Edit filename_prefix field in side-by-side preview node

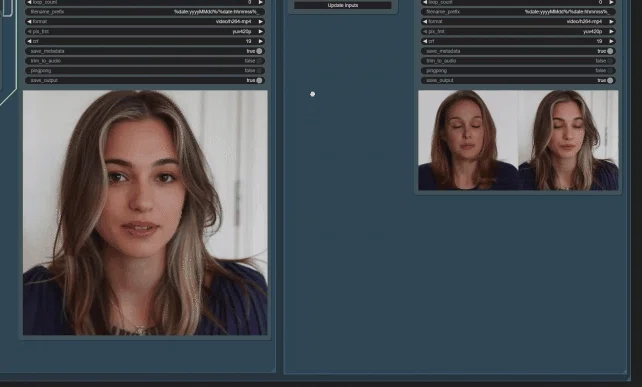[x=518, y=12]
